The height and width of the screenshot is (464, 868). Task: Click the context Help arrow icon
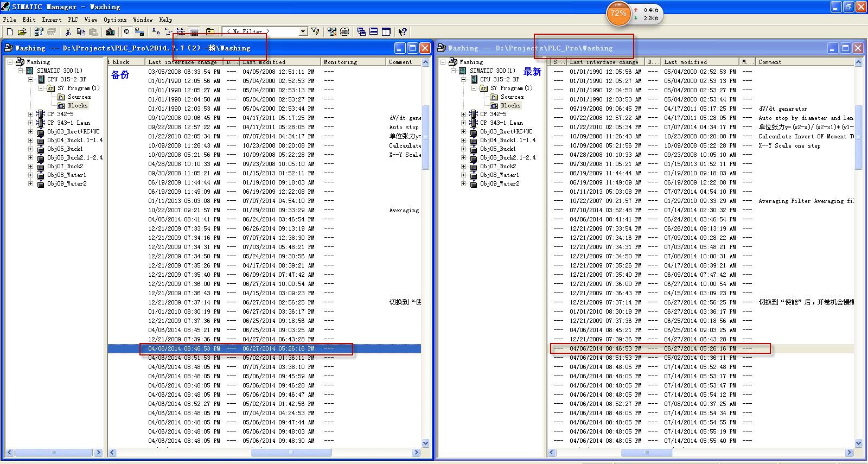coord(403,32)
